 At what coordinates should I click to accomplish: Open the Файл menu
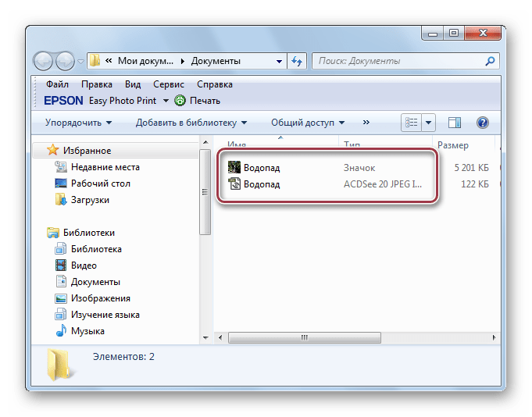click(57, 84)
